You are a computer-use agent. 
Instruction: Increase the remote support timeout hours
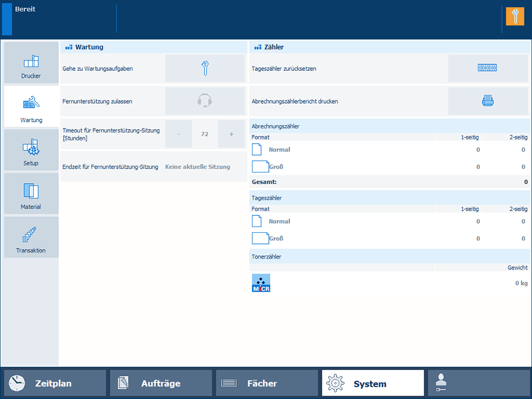(232, 134)
